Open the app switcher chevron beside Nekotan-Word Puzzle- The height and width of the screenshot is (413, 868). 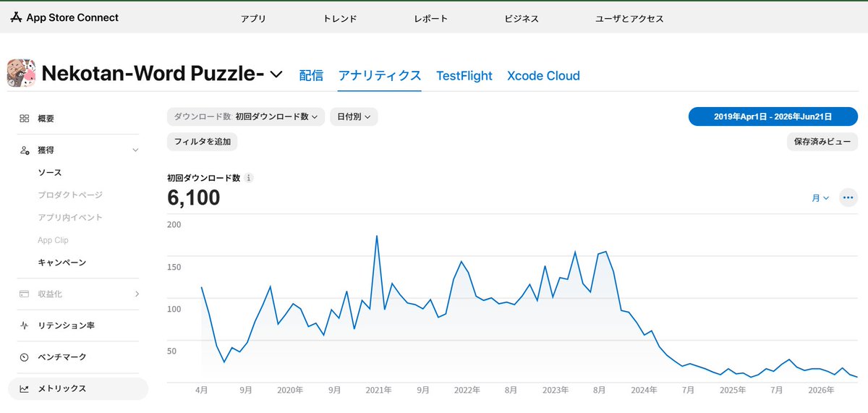pyautogui.click(x=276, y=74)
